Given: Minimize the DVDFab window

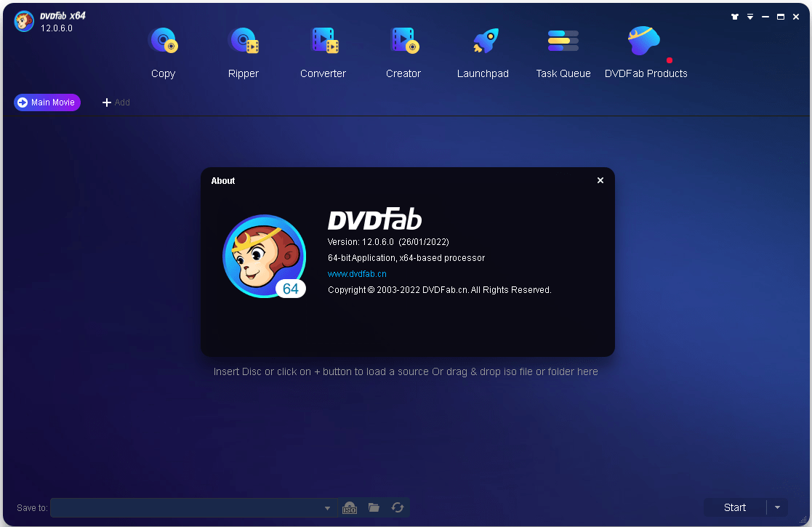Looking at the screenshot, I should [765, 17].
